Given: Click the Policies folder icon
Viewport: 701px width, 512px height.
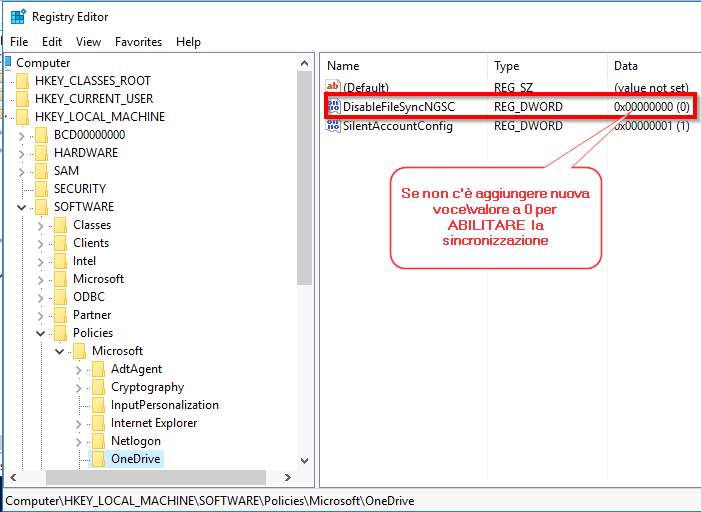Looking at the screenshot, I should point(60,333).
